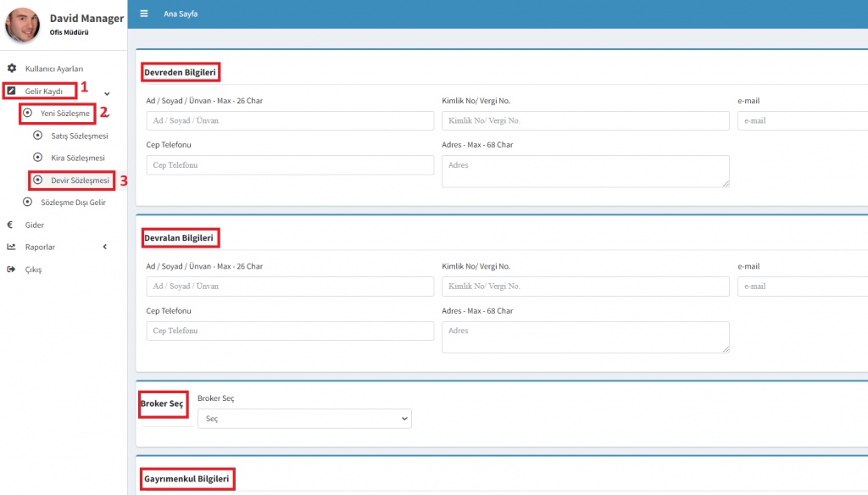868x495 pixels.
Task: Click Devralan Cep Telefonu input field
Action: [289, 331]
